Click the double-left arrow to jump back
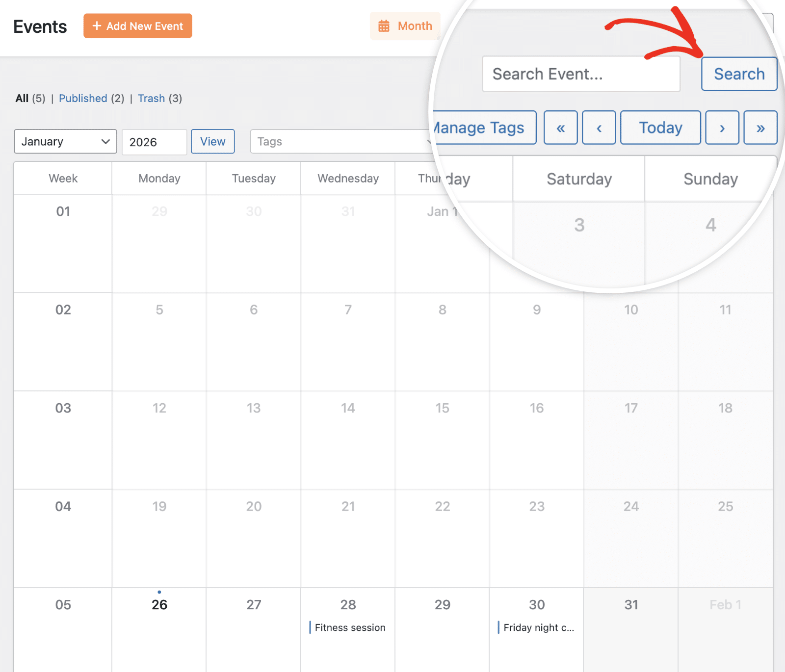The width and height of the screenshot is (785, 672). [560, 128]
